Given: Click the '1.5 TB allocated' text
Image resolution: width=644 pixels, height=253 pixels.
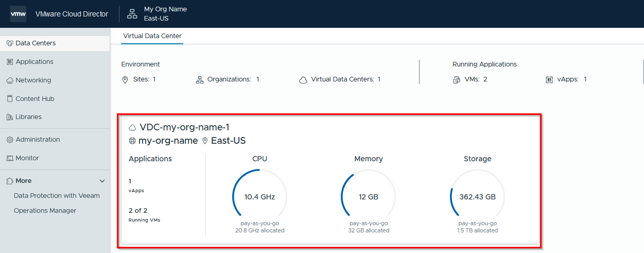Looking at the screenshot, I should 478,231.
